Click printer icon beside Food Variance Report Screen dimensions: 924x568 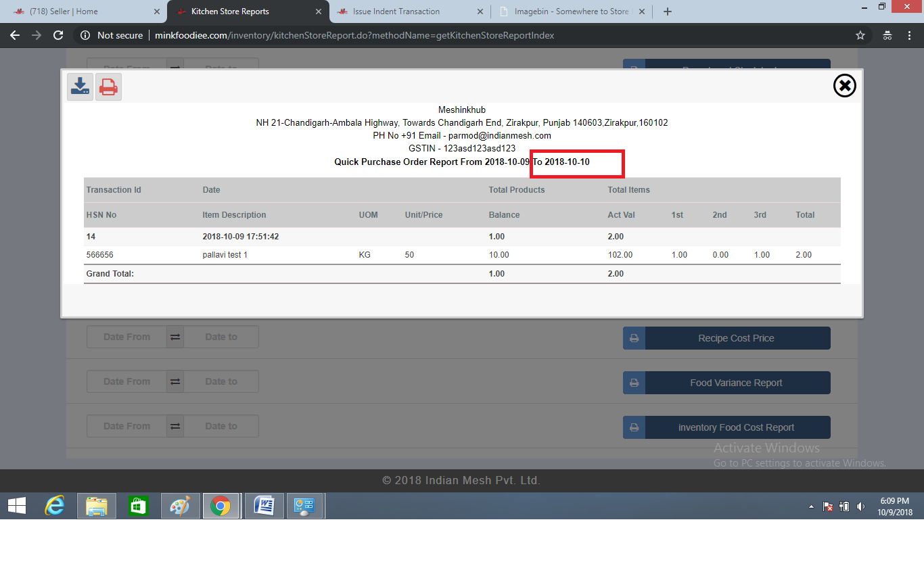(634, 383)
